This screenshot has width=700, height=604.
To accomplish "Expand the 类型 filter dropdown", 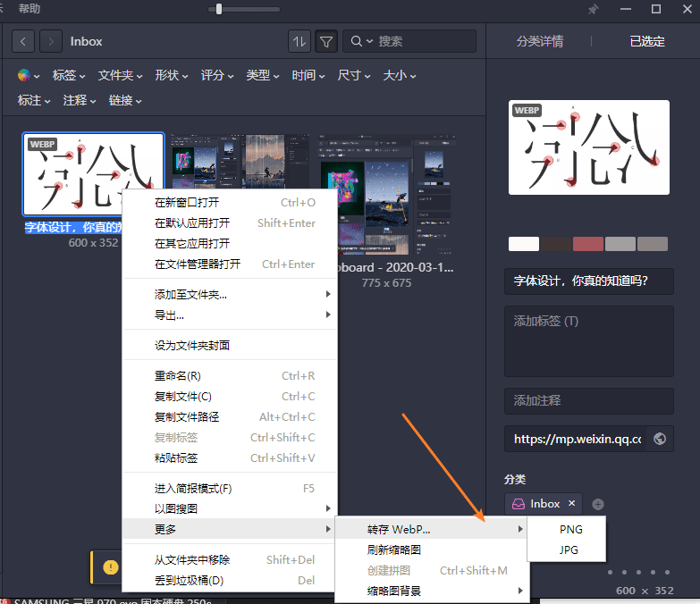I will (263, 75).
